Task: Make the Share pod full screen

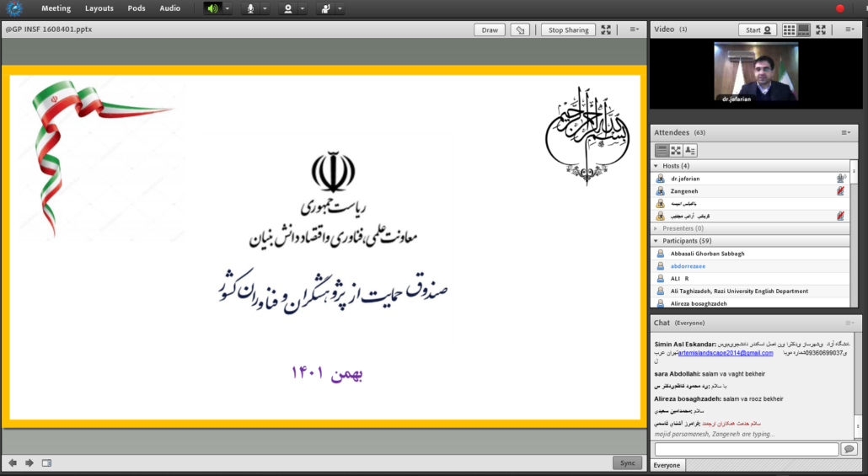Action: coord(606,29)
